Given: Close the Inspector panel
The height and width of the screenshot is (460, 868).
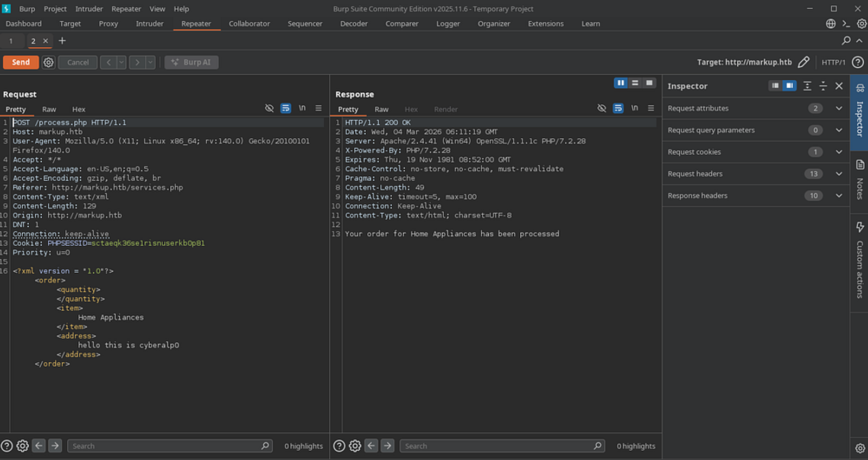Looking at the screenshot, I should [x=839, y=86].
